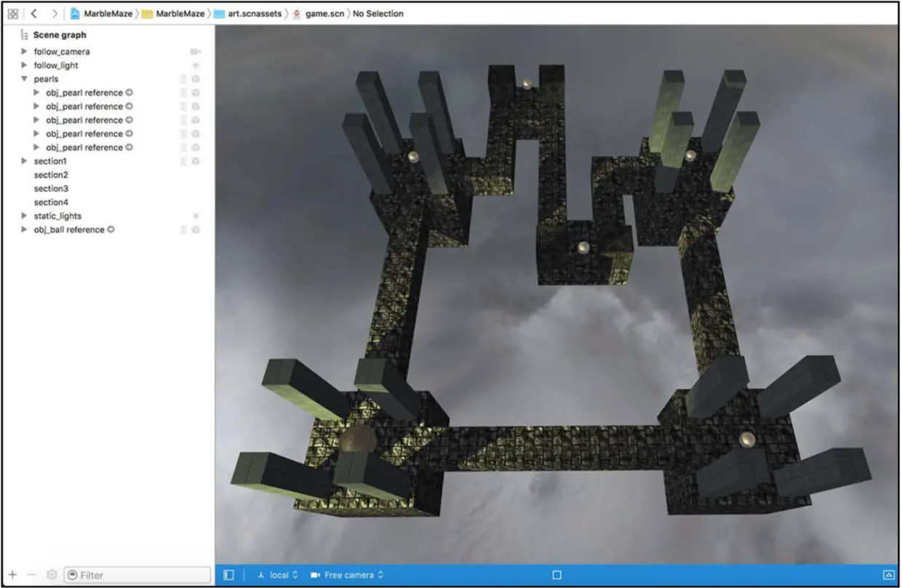902x588 pixels.
Task: Select the section3 node
Action: point(51,189)
